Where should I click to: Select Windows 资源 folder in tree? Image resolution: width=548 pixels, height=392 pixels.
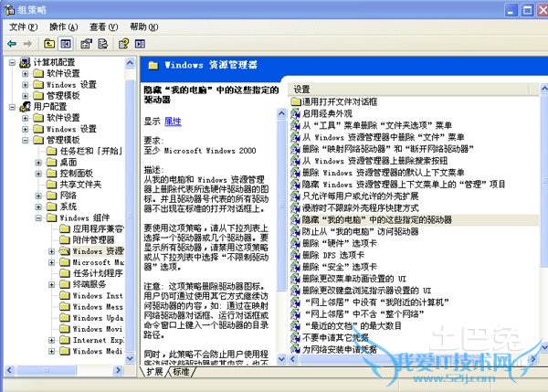coord(98,251)
